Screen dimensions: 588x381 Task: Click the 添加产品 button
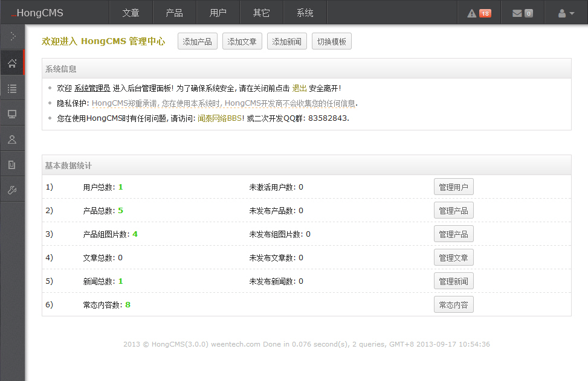(x=197, y=42)
